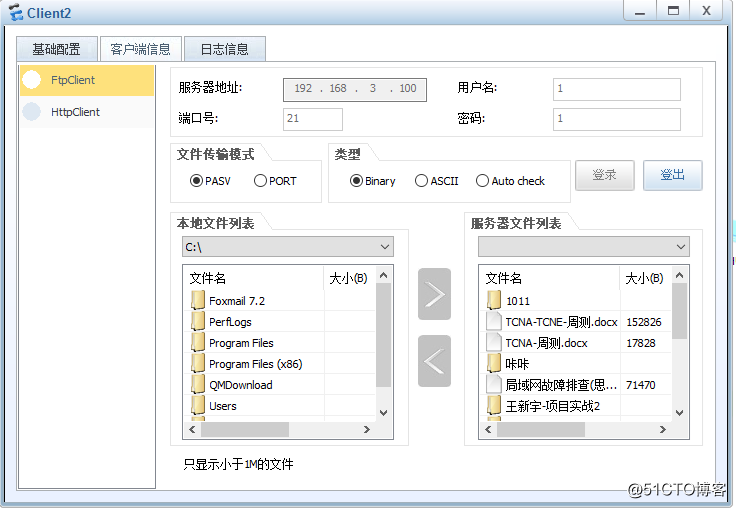The width and height of the screenshot is (736, 508).
Task: Click the 1011 server folder icon
Action: point(494,300)
